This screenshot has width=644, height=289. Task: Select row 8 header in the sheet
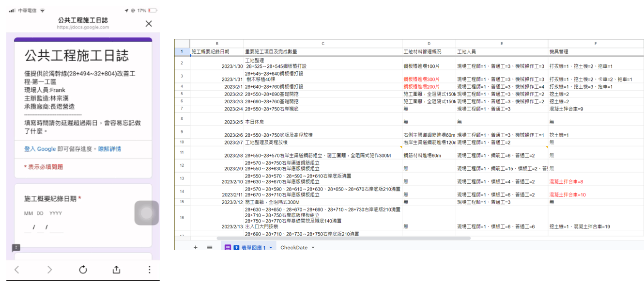pos(182,119)
